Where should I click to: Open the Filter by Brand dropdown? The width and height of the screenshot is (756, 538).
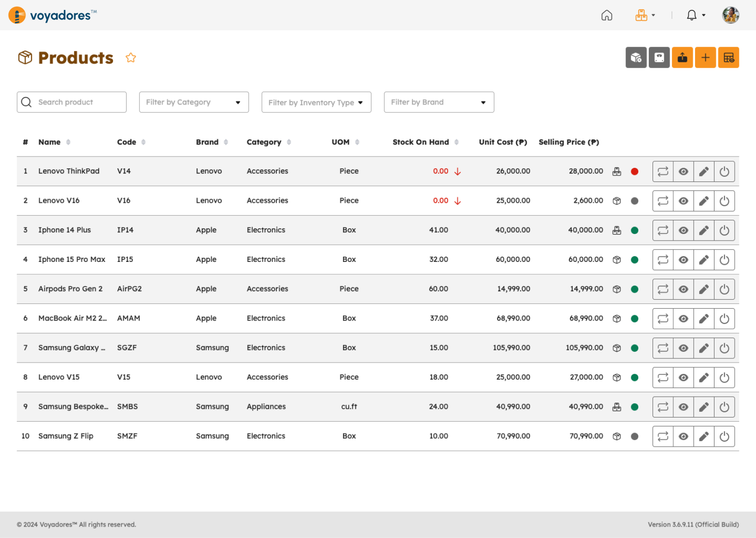pyautogui.click(x=439, y=102)
